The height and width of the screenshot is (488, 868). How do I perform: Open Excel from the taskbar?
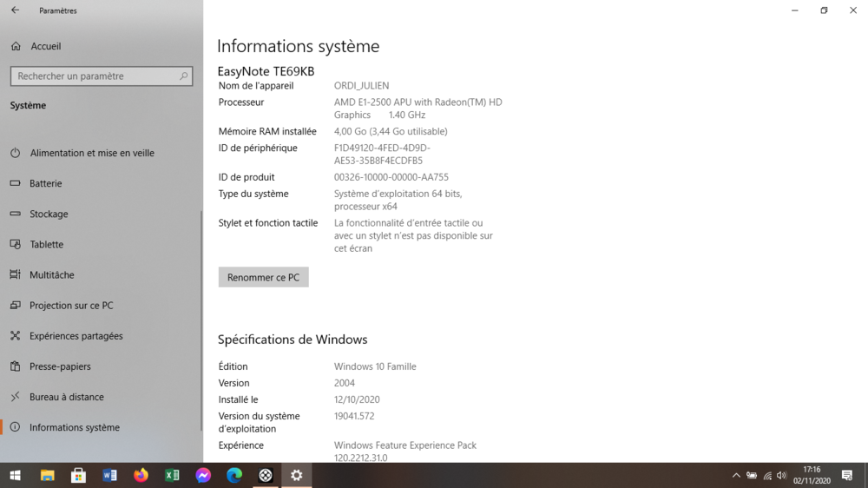pos(172,475)
